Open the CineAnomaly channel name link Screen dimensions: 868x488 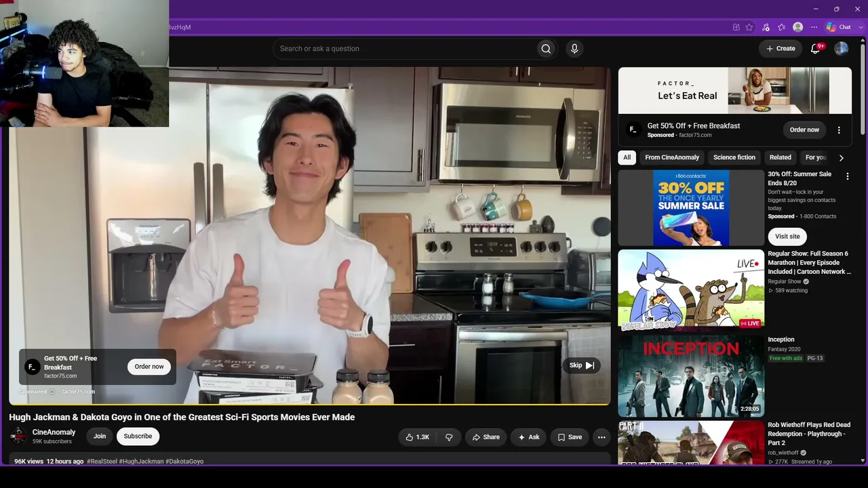pyautogui.click(x=54, y=432)
